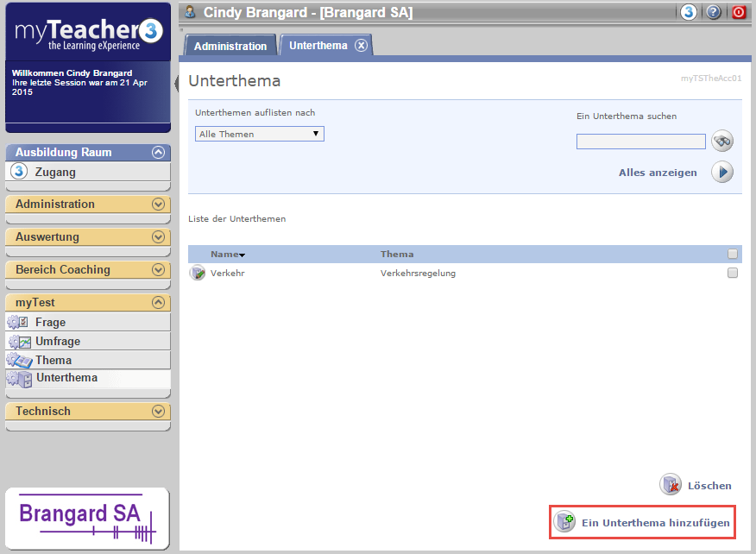756x554 pixels.
Task: Click the Löschen trash icon
Action: (x=671, y=485)
